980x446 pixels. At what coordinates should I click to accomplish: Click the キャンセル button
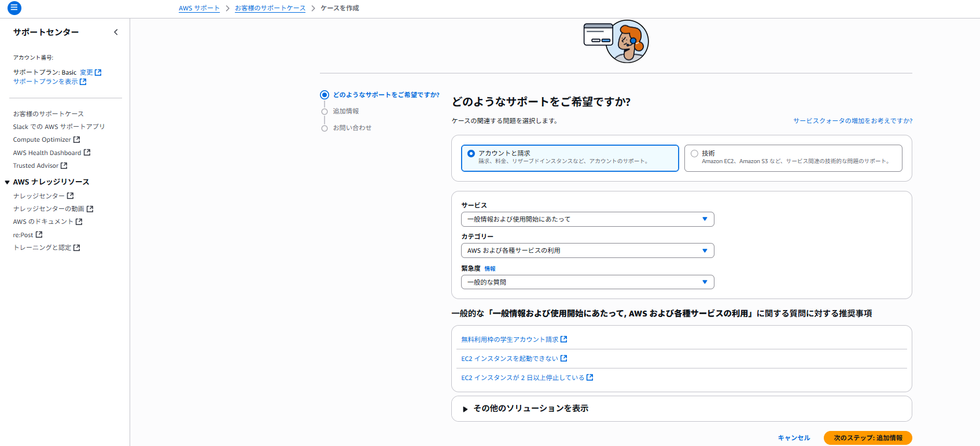(794, 438)
